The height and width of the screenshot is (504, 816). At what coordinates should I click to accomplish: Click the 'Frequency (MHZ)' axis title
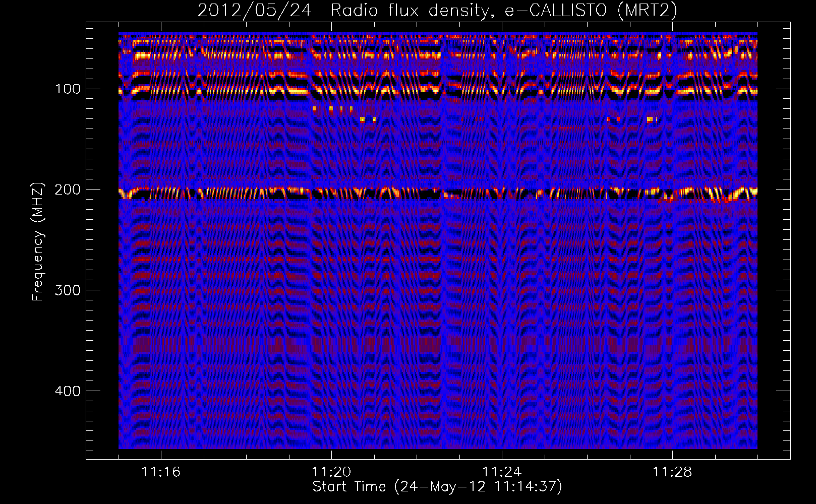click(38, 241)
